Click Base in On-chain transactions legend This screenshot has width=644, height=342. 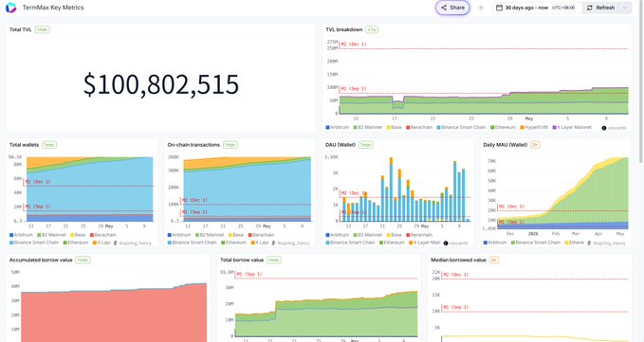(x=236, y=235)
